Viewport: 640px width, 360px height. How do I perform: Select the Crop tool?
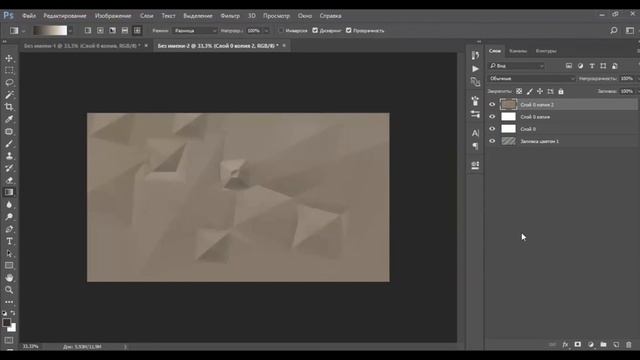[9, 107]
